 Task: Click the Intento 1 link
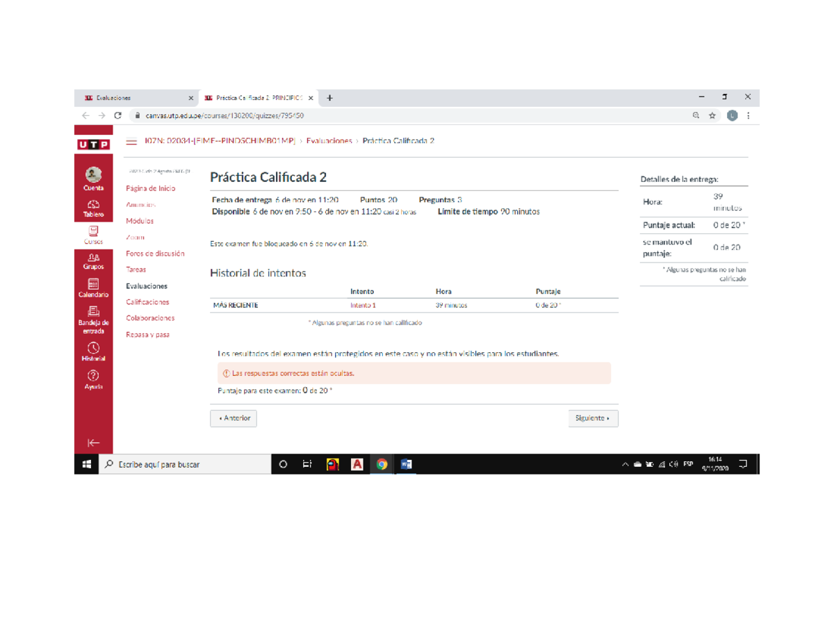point(363,305)
